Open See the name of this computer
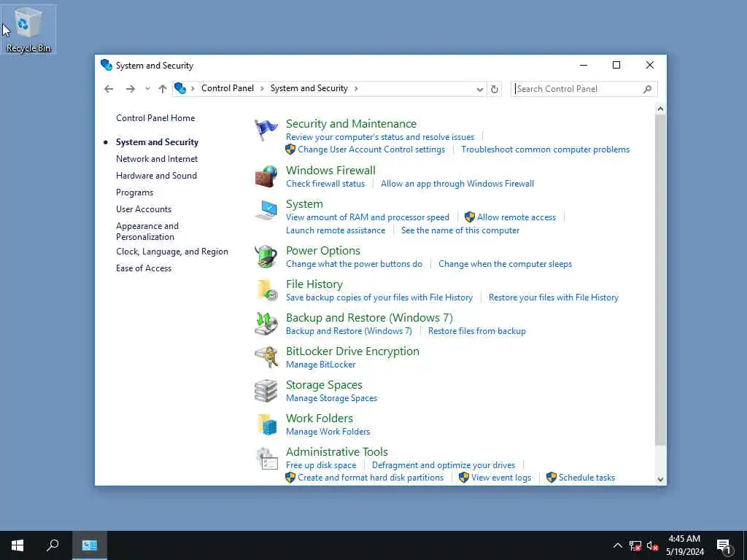Viewport: 747px width, 560px height. [x=460, y=230]
